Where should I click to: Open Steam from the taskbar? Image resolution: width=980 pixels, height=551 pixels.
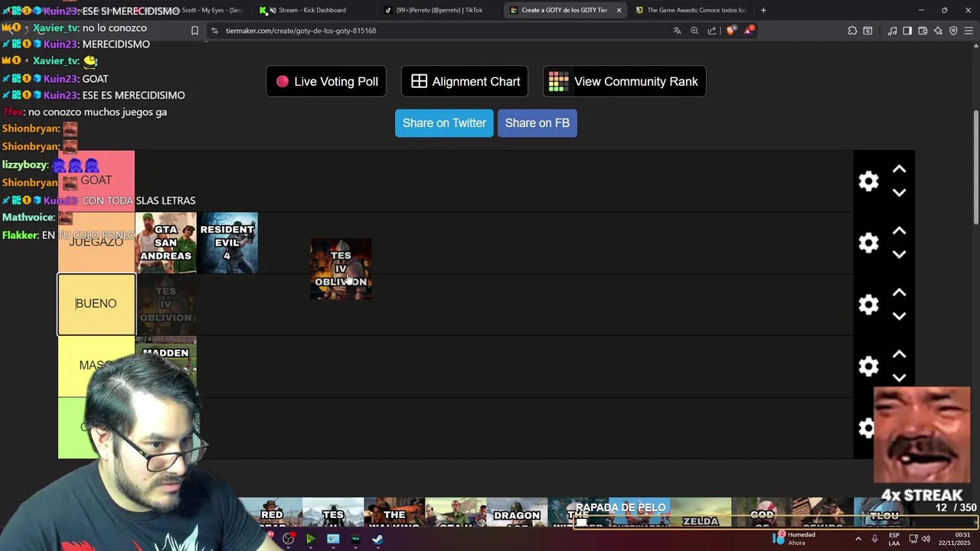pos(377,539)
